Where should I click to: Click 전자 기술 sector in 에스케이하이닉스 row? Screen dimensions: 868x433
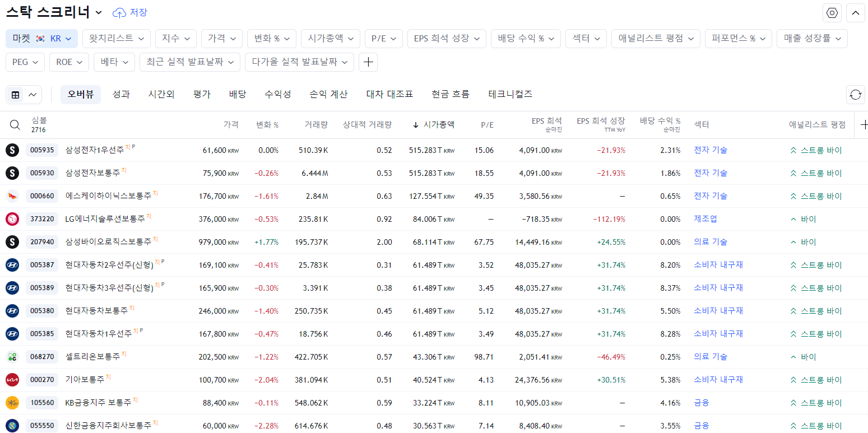711,196
